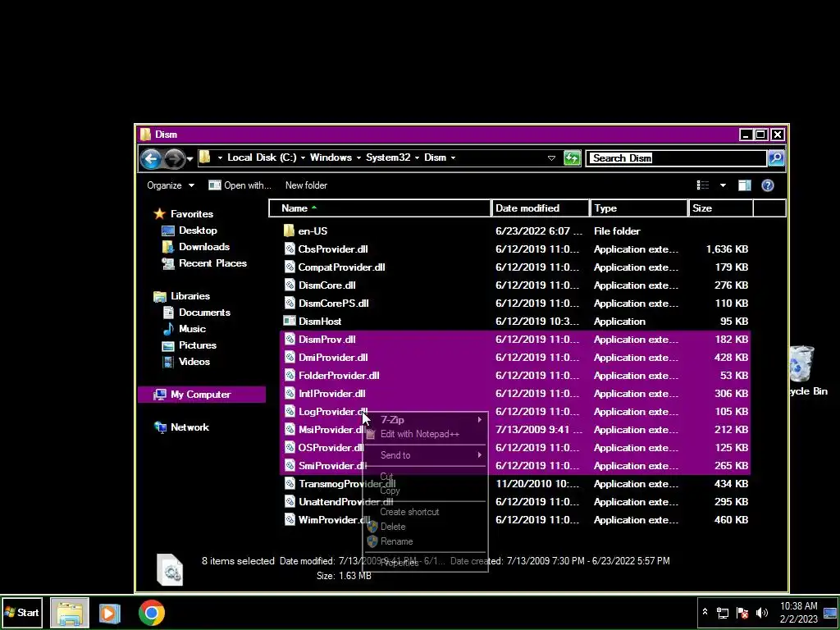This screenshot has height=630, width=840.
Task: Sort by the Size column header
Action: (x=720, y=208)
